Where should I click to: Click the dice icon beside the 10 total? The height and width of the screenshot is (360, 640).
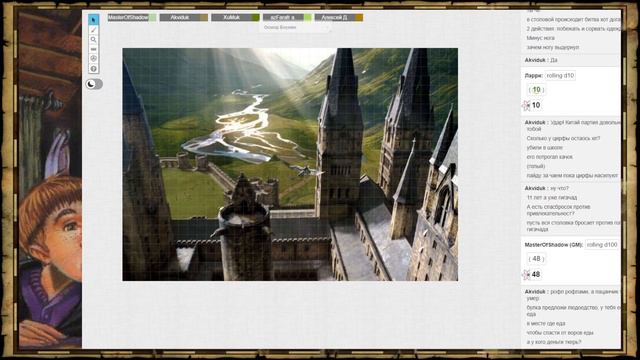(526, 106)
